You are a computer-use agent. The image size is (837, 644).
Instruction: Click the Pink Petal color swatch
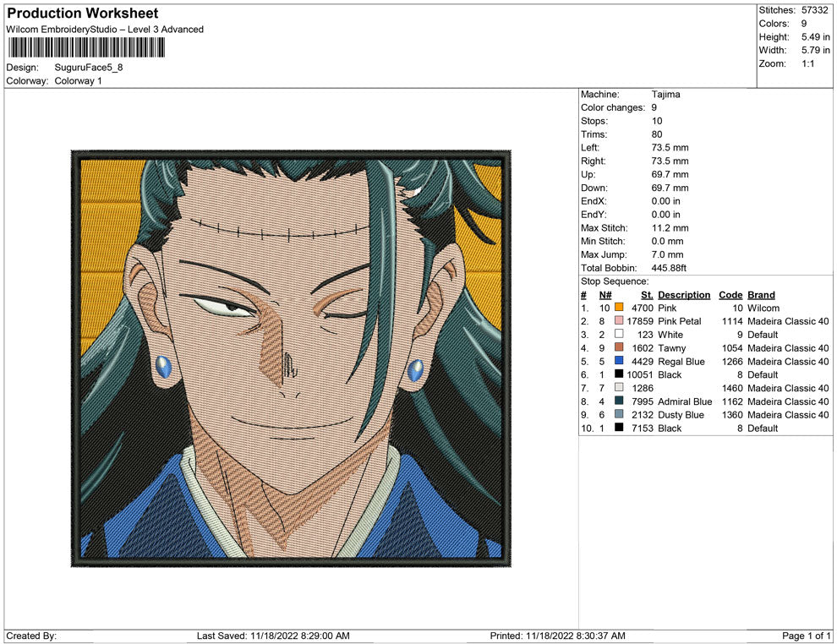(619, 320)
